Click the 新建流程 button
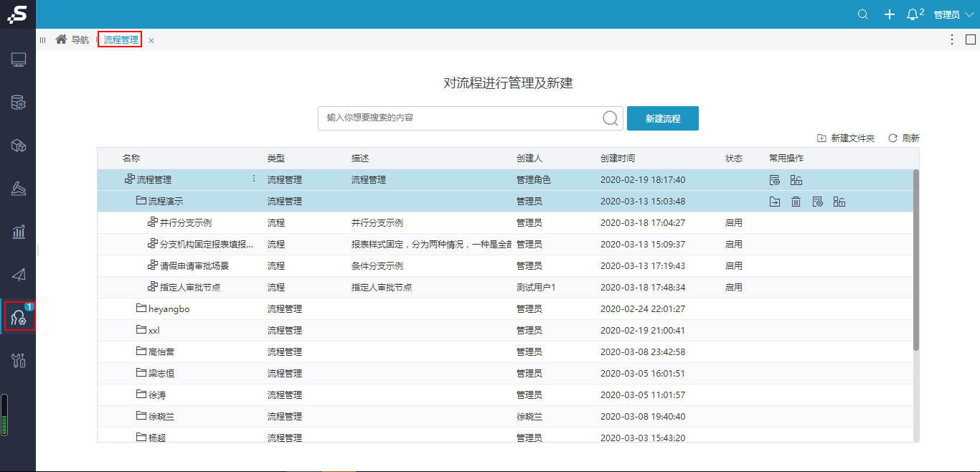Image resolution: width=980 pixels, height=472 pixels. pos(663,118)
